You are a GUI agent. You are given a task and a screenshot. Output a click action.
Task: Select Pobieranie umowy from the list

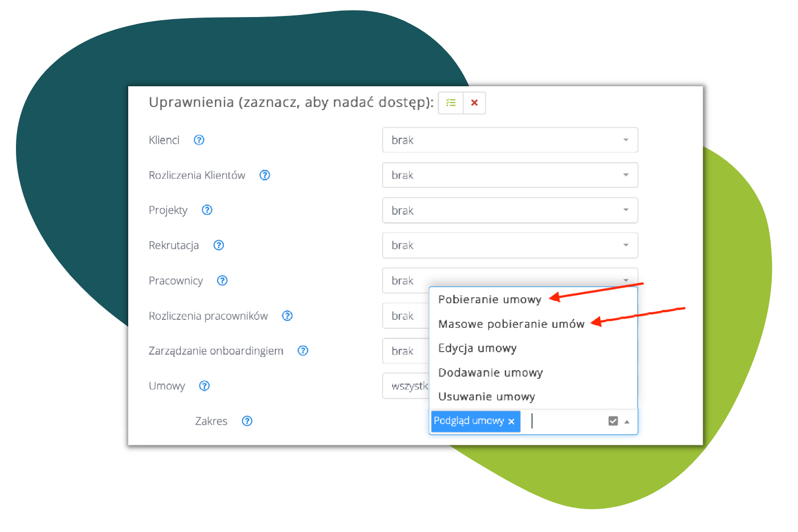(x=489, y=300)
